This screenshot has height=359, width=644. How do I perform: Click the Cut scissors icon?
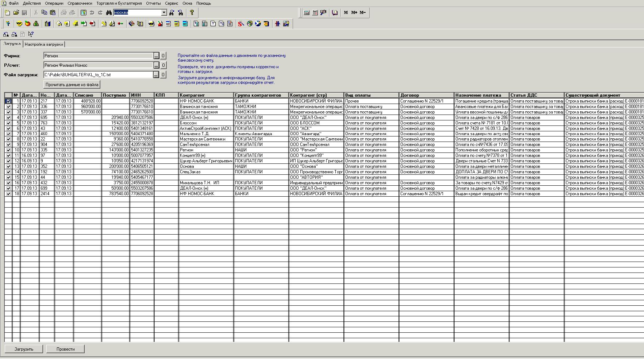(36, 13)
